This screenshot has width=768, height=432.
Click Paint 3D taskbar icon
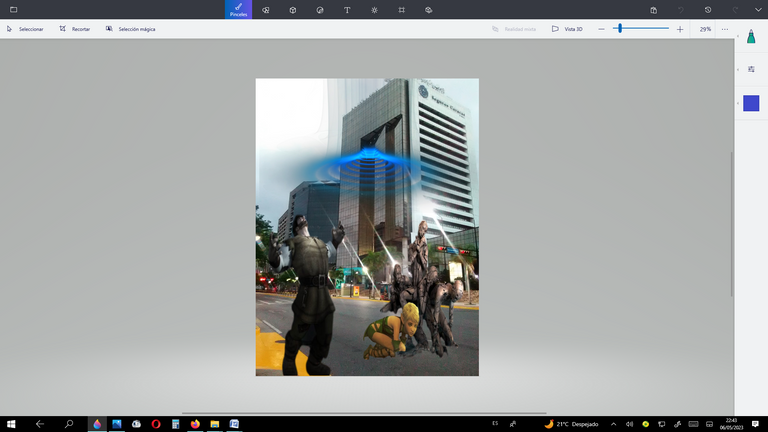[97, 424]
